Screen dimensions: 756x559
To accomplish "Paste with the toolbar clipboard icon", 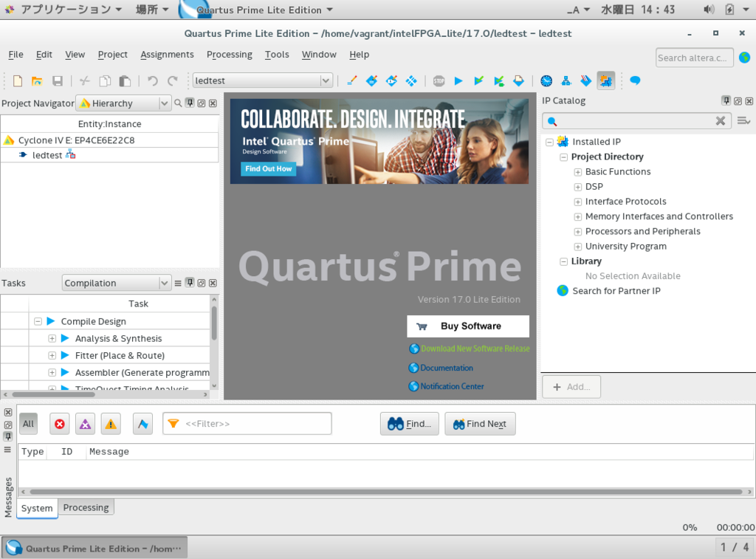I will pyautogui.click(x=125, y=80).
